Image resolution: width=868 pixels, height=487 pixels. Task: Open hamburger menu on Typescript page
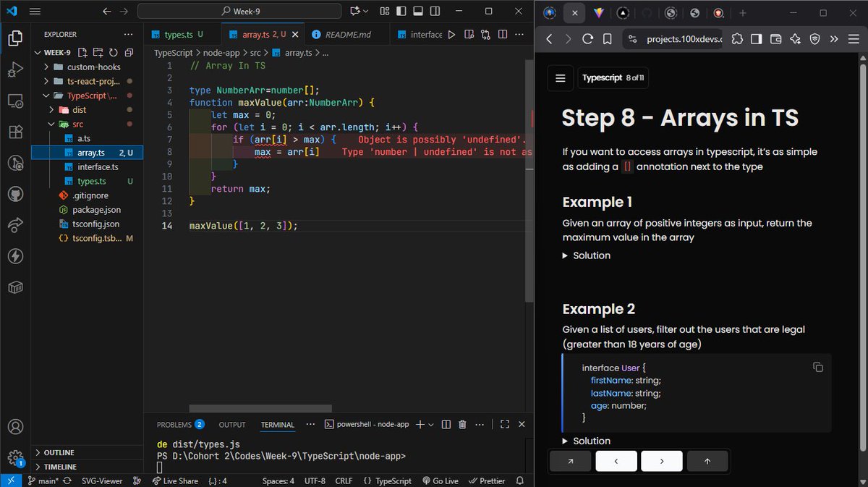(x=560, y=77)
